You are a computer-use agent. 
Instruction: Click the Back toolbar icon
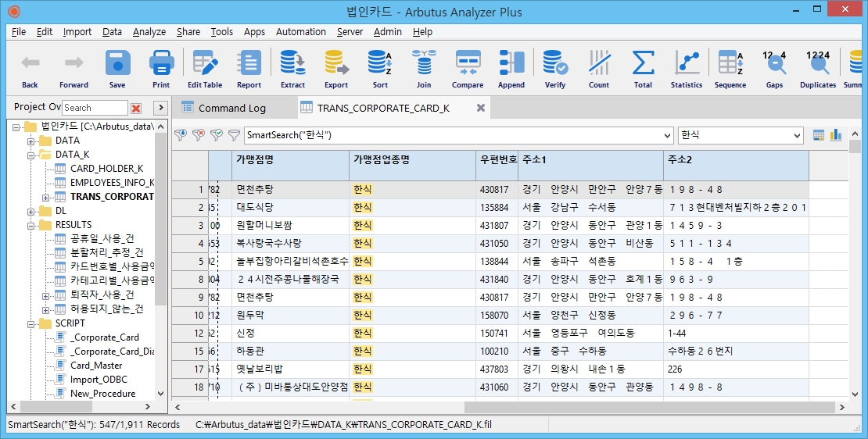pyautogui.click(x=30, y=63)
